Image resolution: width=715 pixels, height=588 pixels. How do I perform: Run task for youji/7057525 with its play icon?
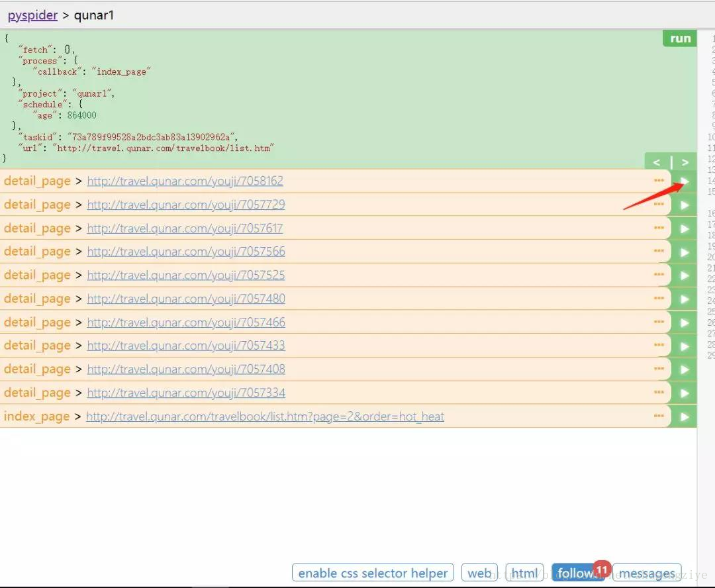pos(684,275)
